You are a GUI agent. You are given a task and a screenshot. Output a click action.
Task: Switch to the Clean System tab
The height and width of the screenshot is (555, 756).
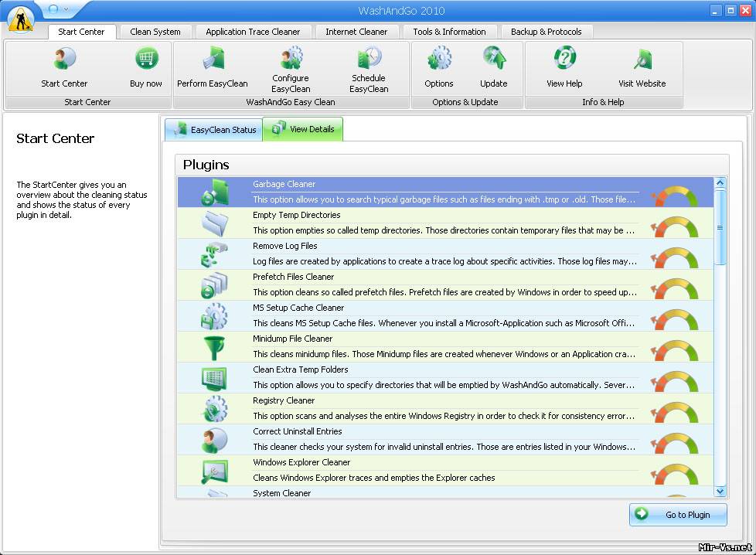point(155,32)
